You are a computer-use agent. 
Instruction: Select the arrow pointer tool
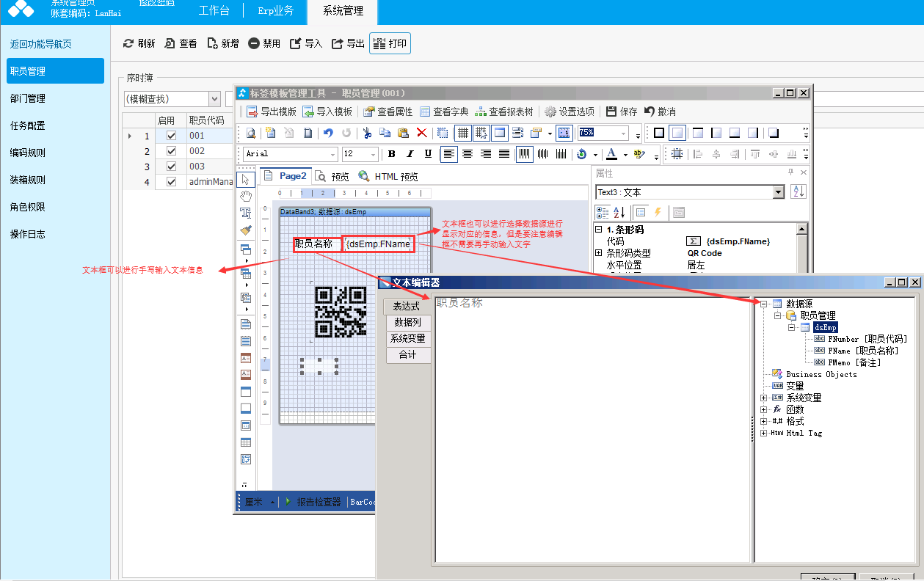246,179
